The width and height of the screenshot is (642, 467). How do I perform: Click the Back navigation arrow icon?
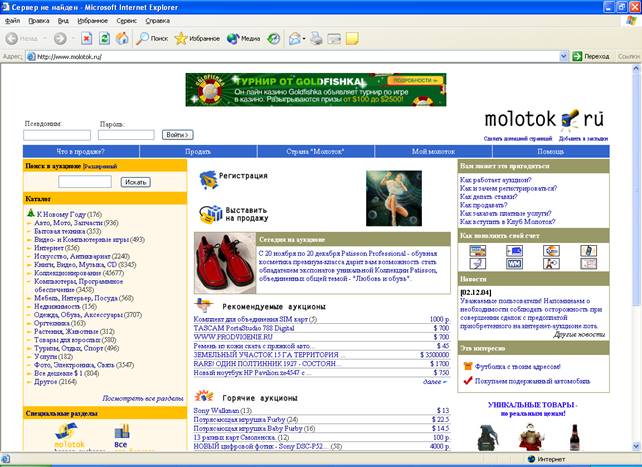(11, 38)
